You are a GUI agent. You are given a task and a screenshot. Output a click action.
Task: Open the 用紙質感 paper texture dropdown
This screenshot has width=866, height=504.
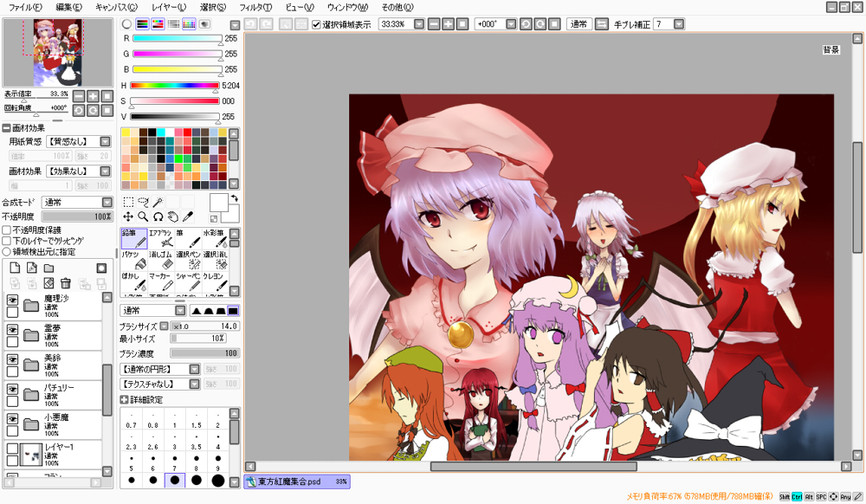[105, 142]
